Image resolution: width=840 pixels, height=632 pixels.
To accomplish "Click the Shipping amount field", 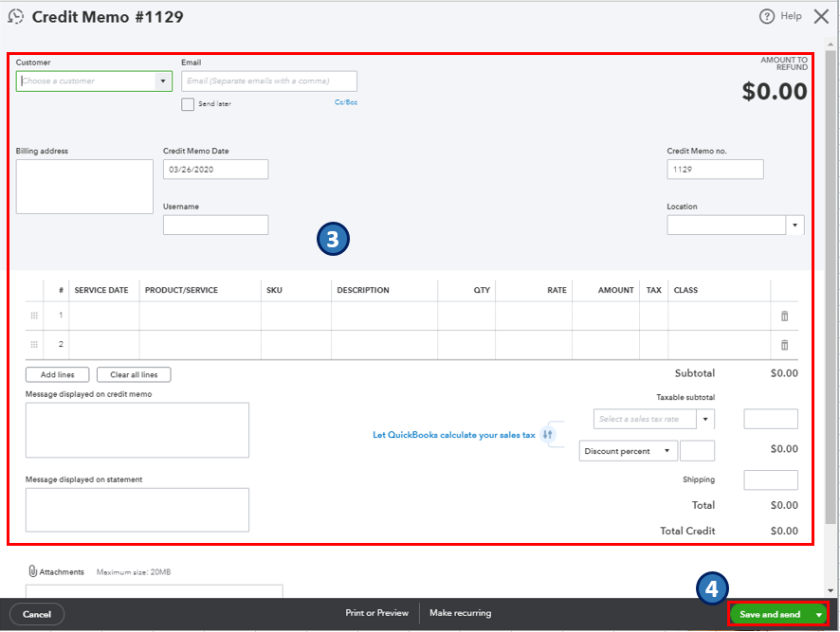I will click(771, 479).
